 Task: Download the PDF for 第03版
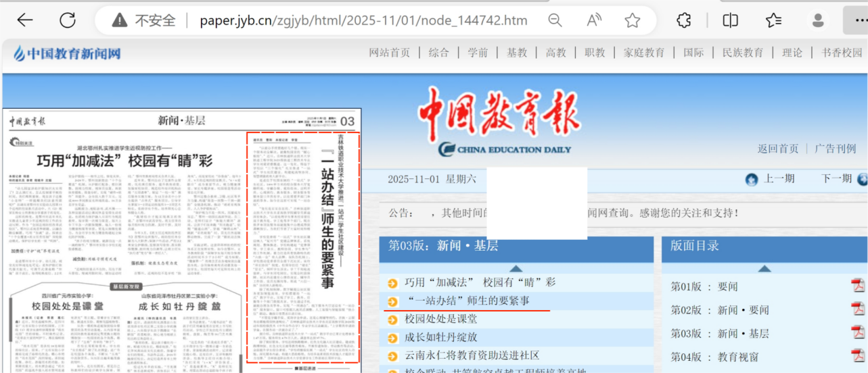tap(858, 332)
